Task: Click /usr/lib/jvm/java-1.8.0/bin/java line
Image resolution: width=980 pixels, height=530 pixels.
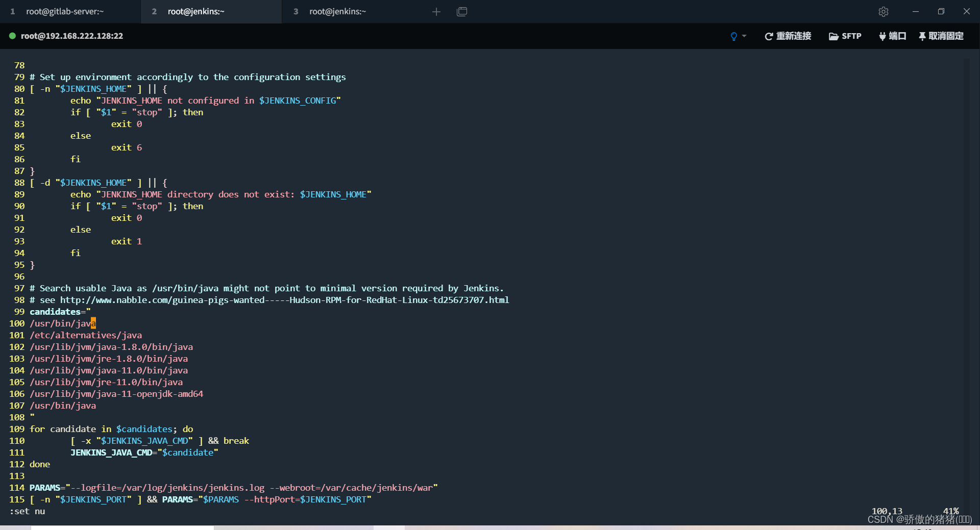Action: 111,347
